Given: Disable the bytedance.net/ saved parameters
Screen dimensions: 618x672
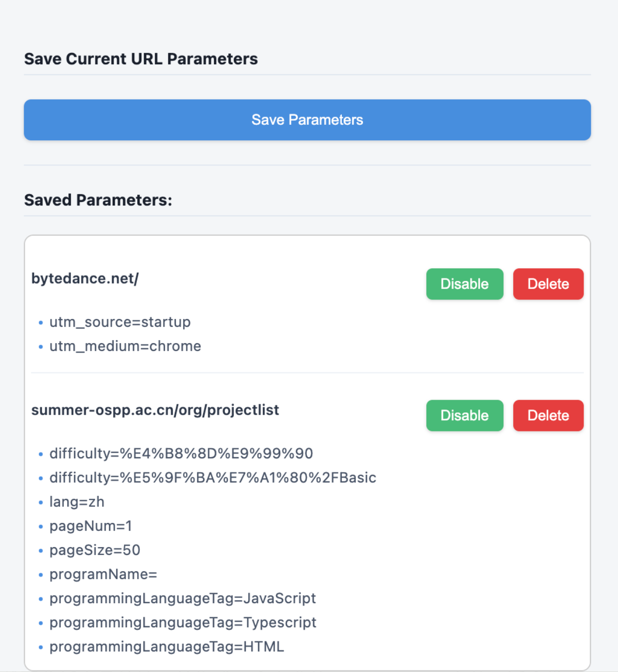Looking at the screenshot, I should pos(464,284).
